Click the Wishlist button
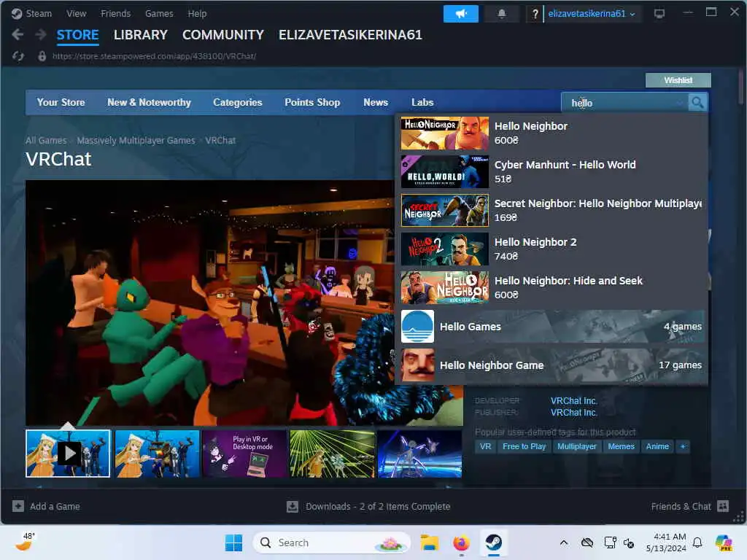747x560 pixels. pyautogui.click(x=678, y=80)
